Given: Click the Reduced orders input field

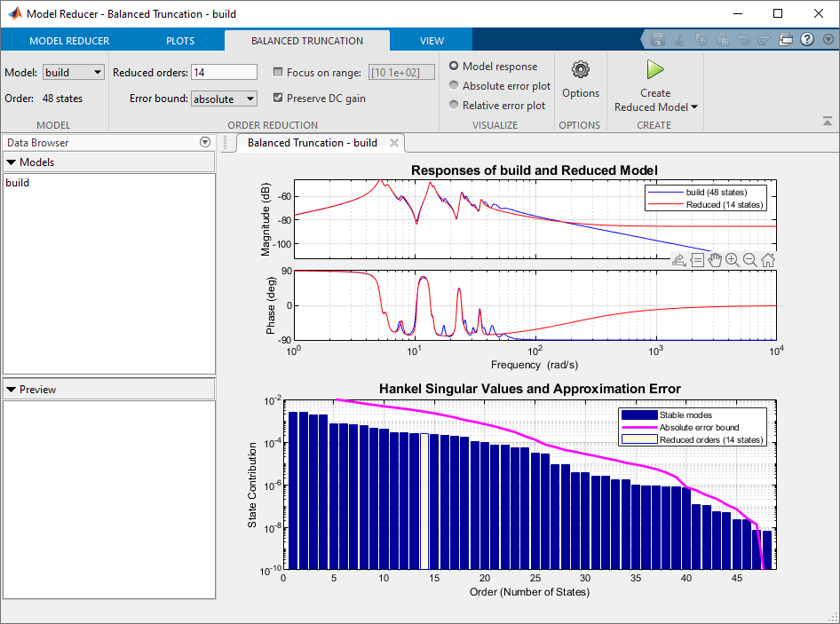Looking at the screenshot, I should coord(224,72).
